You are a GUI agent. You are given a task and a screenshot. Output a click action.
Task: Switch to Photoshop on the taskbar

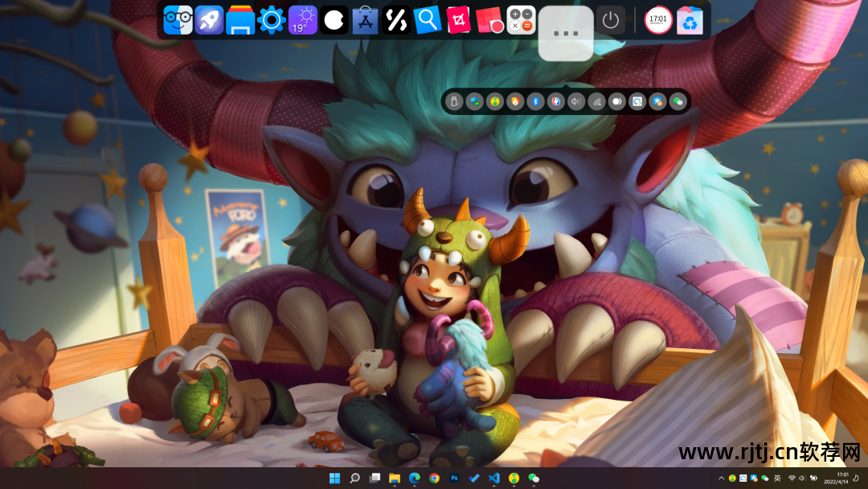click(454, 478)
